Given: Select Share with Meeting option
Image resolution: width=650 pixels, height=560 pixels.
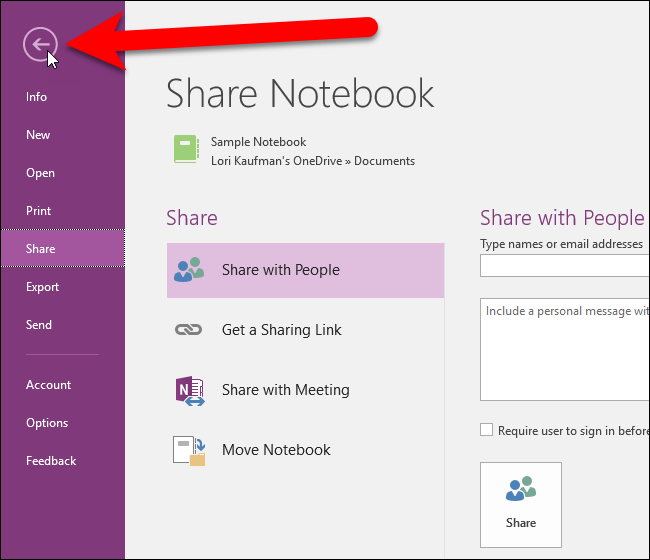Looking at the screenshot, I should 286,390.
